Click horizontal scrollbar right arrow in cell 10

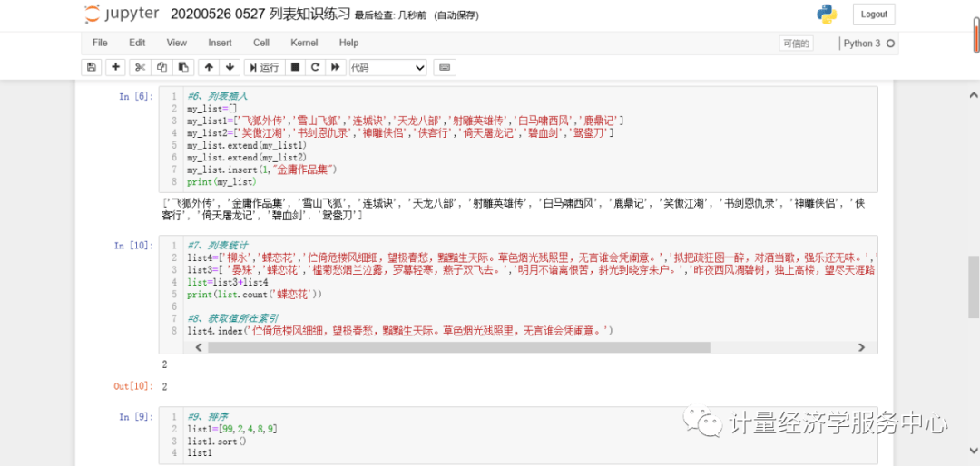coord(861,347)
